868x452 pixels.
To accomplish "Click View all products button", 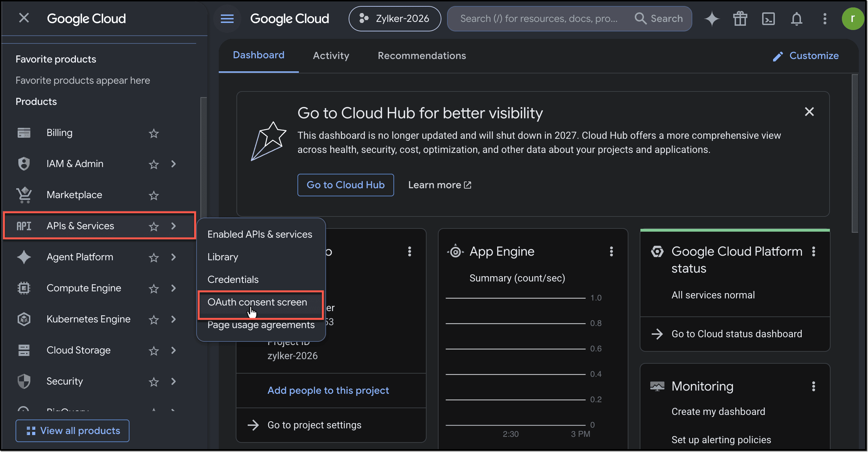I will pos(72,431).
